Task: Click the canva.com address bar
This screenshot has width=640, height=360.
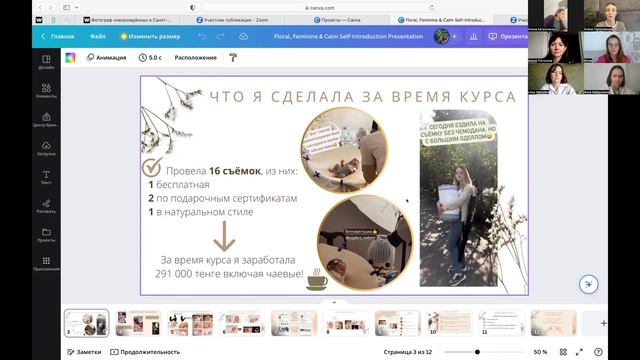Action: (x=320, y=8)
